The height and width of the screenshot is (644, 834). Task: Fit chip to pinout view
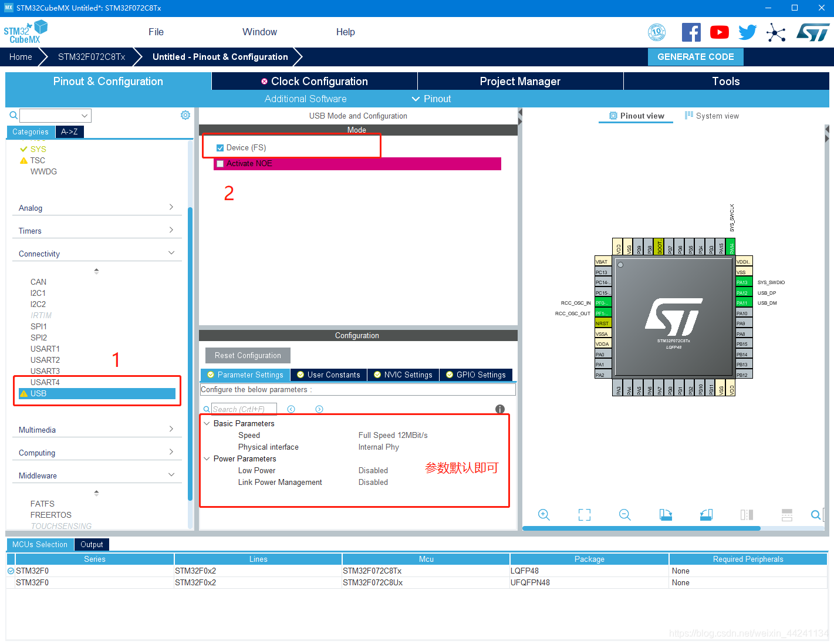pos(585,515)
